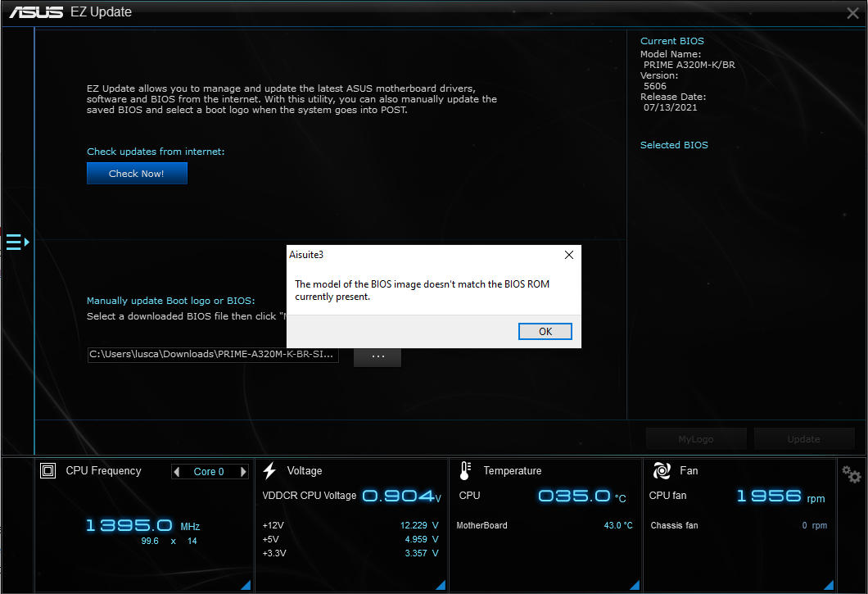Click the 99.6 x 14 multiplier text
This screenshot has height=594, width=868.
tap(169, 541)
